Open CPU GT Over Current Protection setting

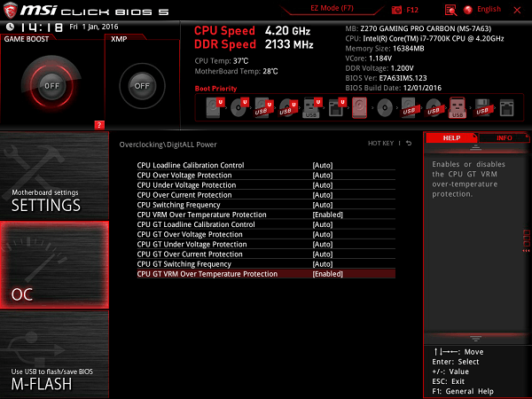[266, 254]
